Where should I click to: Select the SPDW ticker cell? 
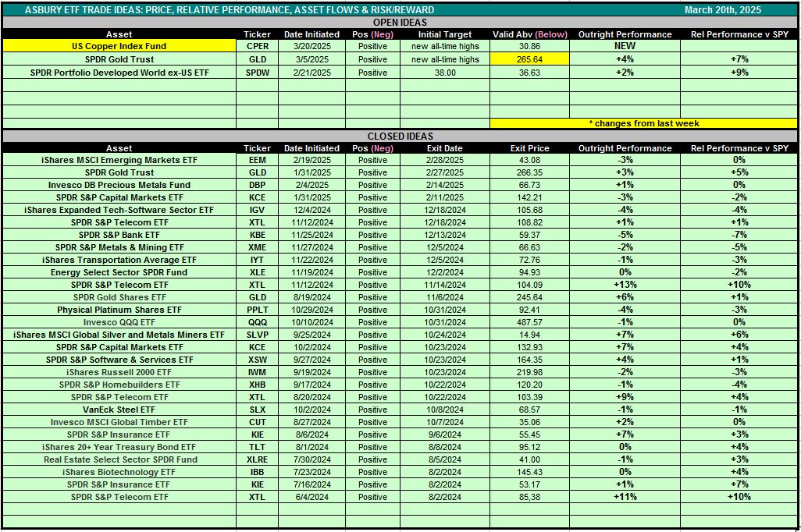coord(257,73)
